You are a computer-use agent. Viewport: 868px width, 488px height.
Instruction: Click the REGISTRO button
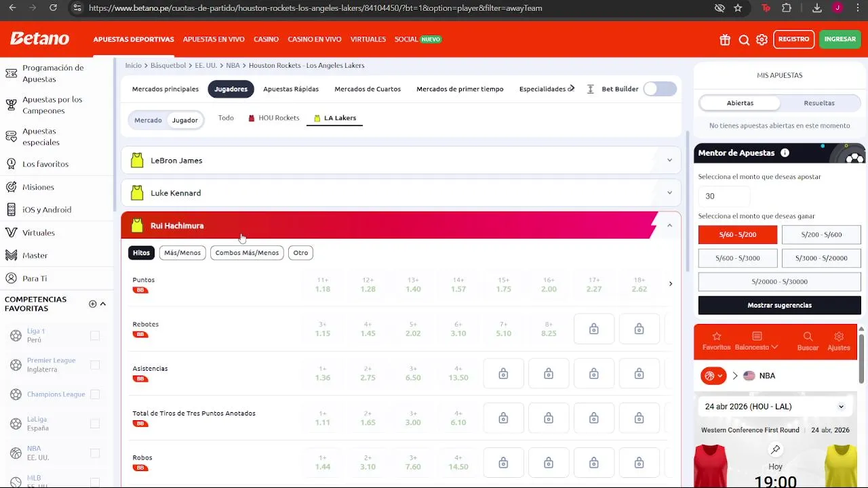[x=793, y=39]
